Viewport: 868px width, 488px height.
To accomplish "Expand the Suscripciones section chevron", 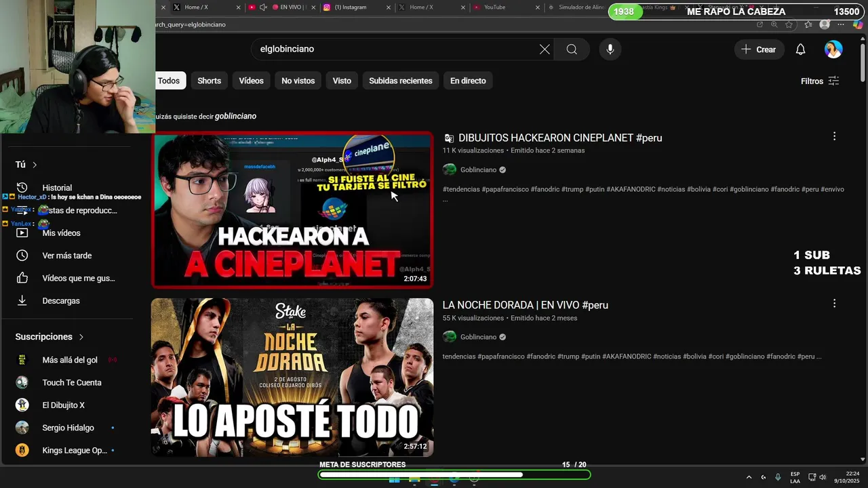I will tap(81, 337).
